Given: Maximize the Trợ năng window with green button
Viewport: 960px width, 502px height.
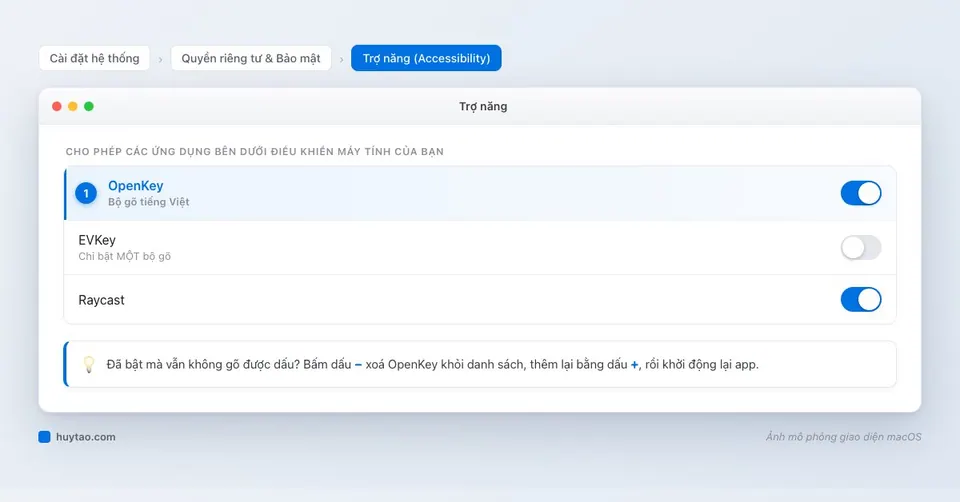Looking at the screenshot, I should point(89,107).
